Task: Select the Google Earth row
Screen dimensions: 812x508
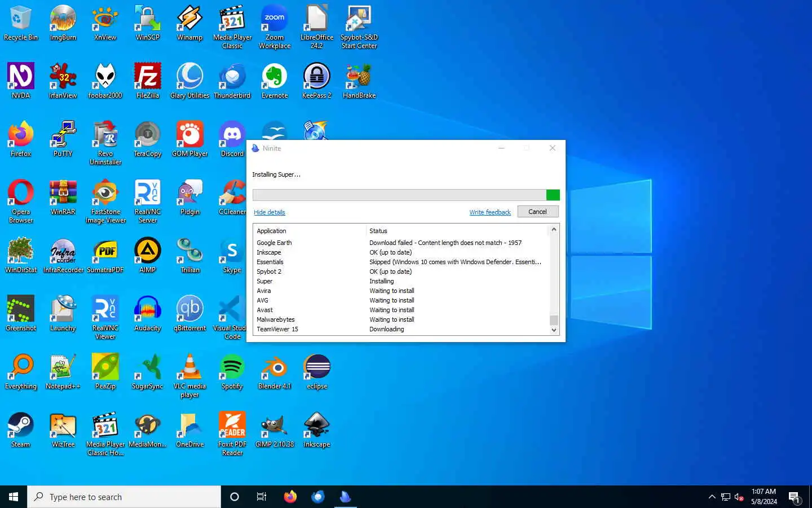Action: 401,243
